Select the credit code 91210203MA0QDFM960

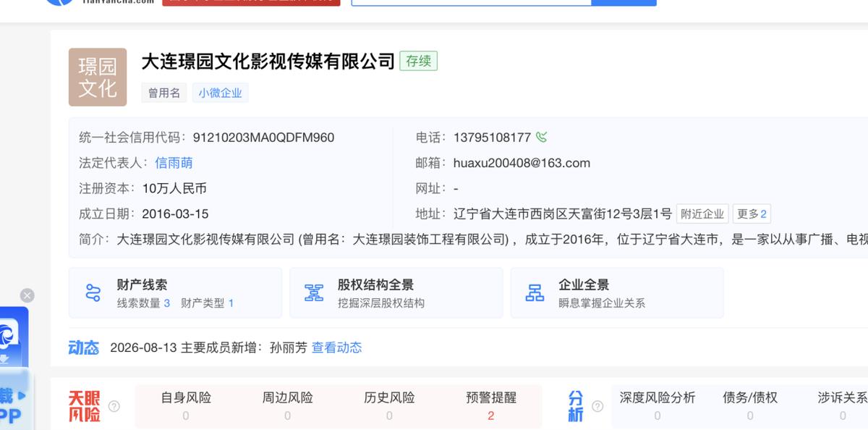click(x=263, y=138)
